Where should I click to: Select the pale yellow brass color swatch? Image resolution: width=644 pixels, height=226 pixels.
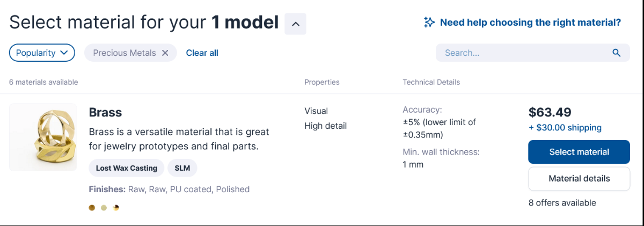click(x=104, y=208)
